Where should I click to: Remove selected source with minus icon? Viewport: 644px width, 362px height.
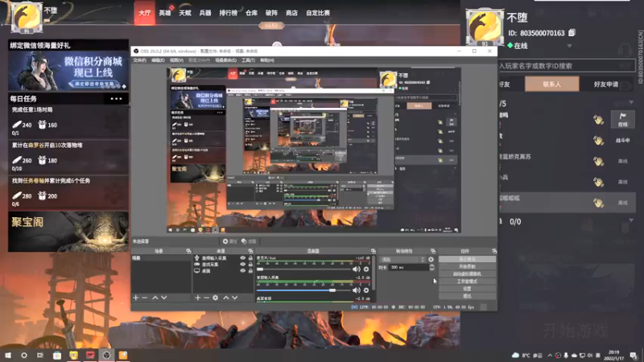pyautogui.click(x=207, y=298)
